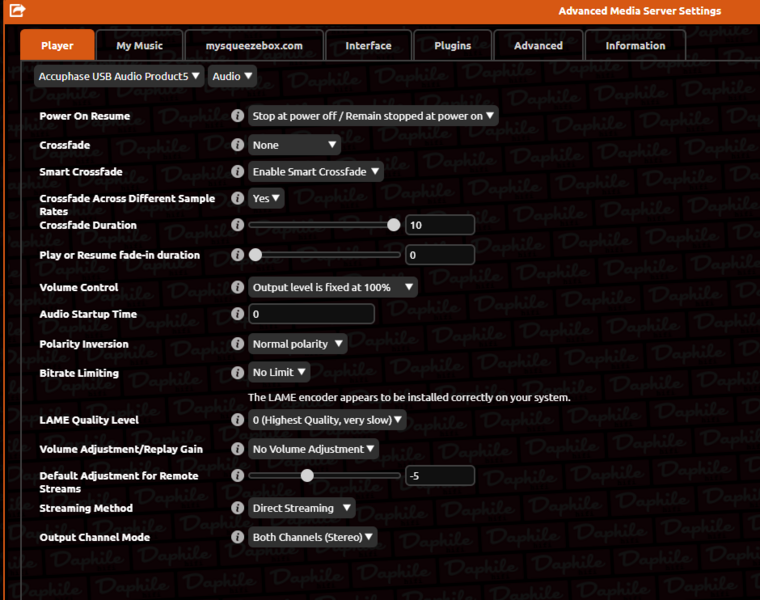
Task: Click info icon for Output Channel Mode
Action: [x=238, y=537]
